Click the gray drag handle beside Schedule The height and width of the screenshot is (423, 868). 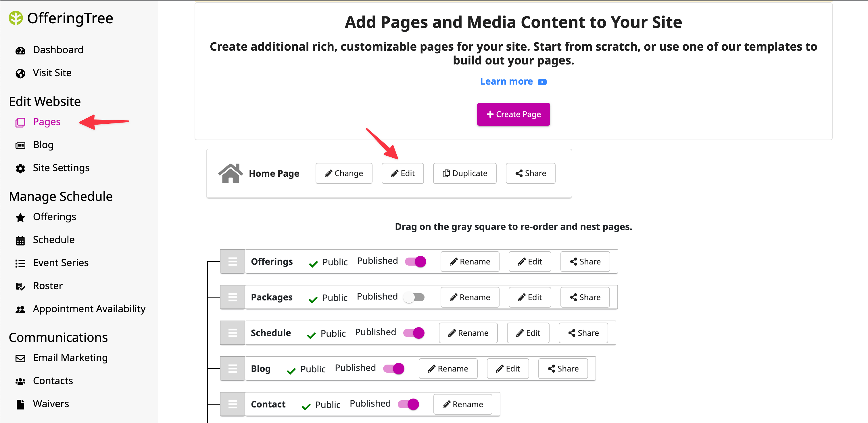(x=232, y=333)
